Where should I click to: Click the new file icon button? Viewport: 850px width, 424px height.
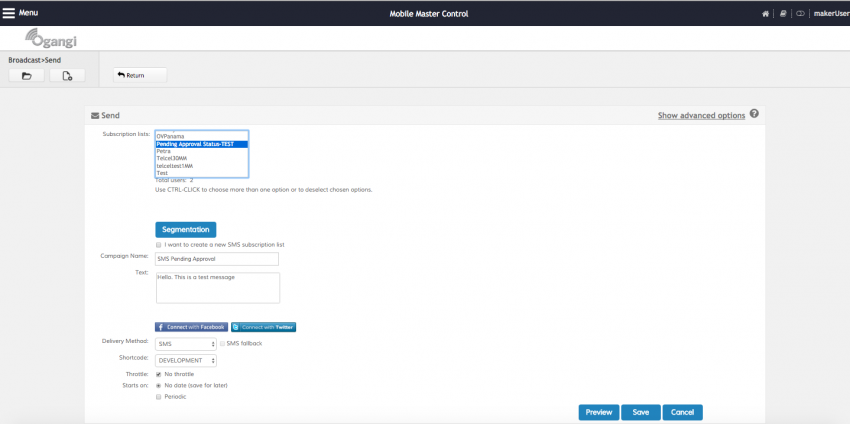click(67, 76)
